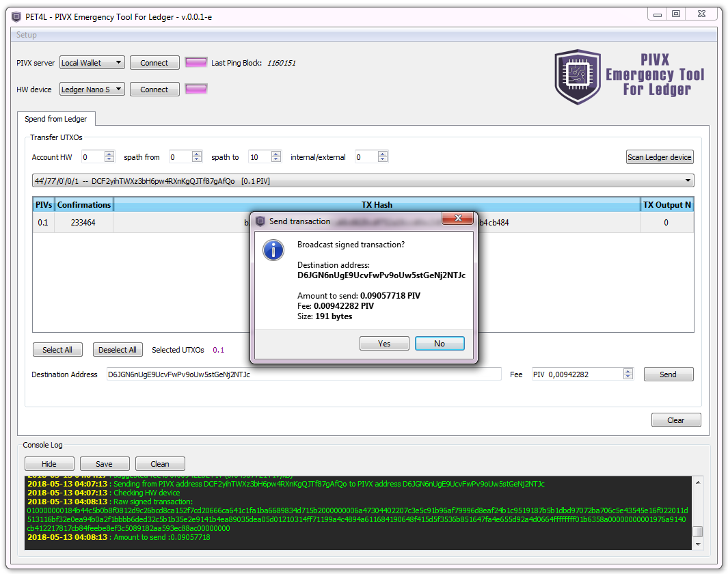Open the HW device Ledger Nano S dropdown
Viewport: 728px width, 574px height.
point(92,89)
